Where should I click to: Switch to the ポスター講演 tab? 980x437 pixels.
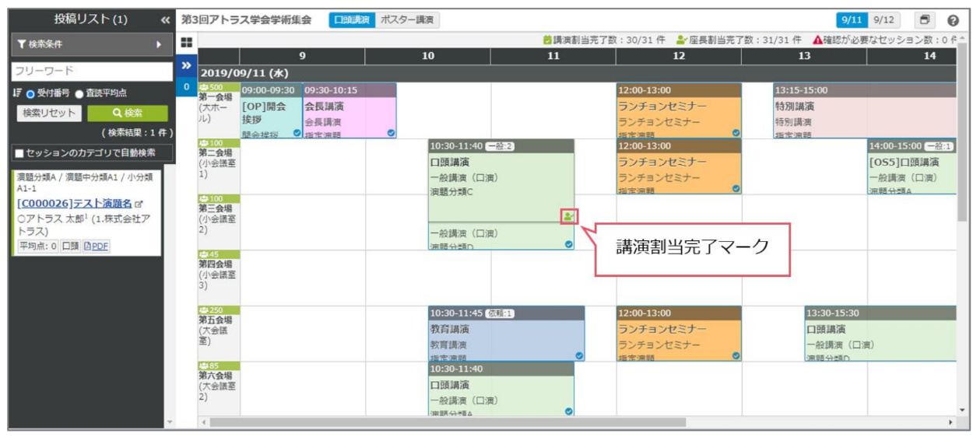[x=407, y=20]
